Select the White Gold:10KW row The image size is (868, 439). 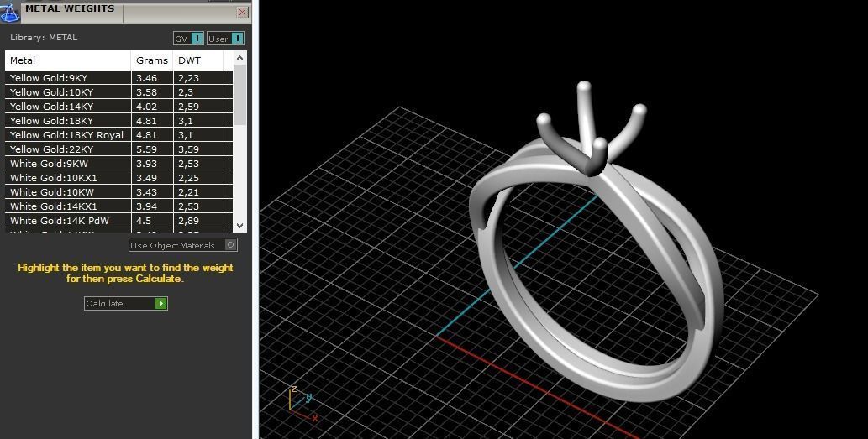click(118, 192)
